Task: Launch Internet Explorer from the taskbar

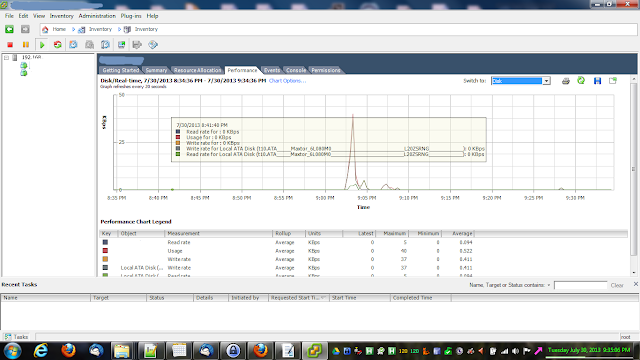Action: (40, 351)
